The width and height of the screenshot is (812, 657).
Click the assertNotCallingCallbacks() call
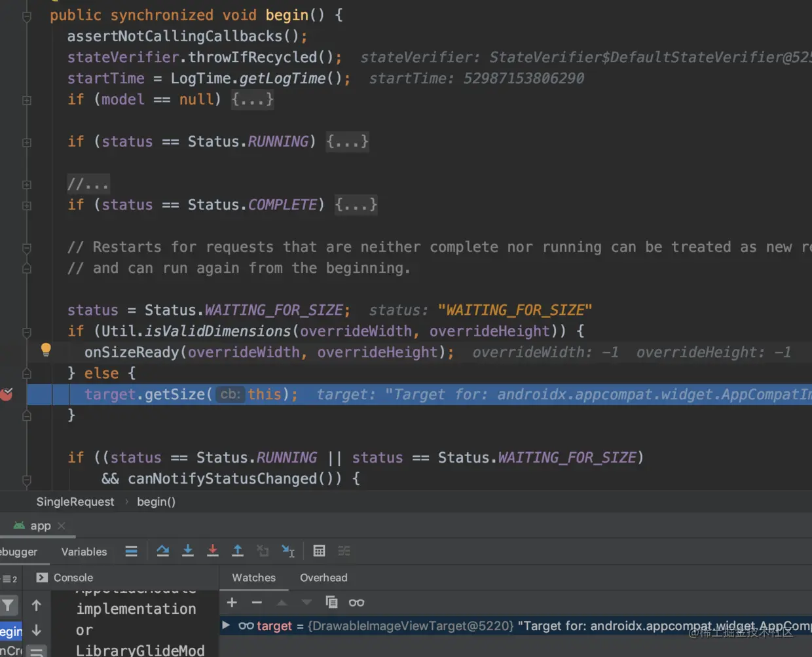click(183, 36)
